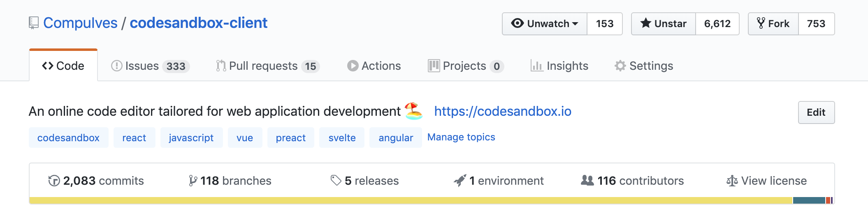This screenshot has width=868, height=211.
Task: Select the preact topic tag
Action: [x=291, y=138]
